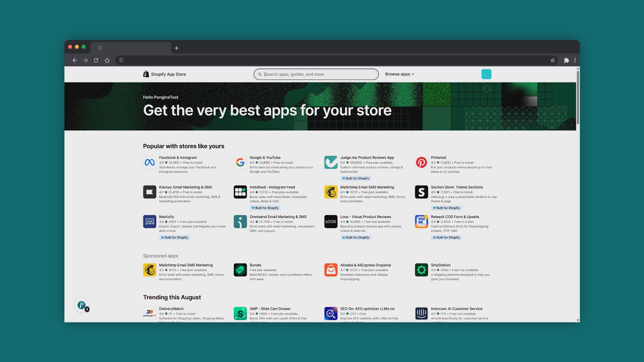Image resolution: width=644 pixels, height=362 pixels.
Task: Open the browser extensions puzzle icon
Action: point(566,60)
